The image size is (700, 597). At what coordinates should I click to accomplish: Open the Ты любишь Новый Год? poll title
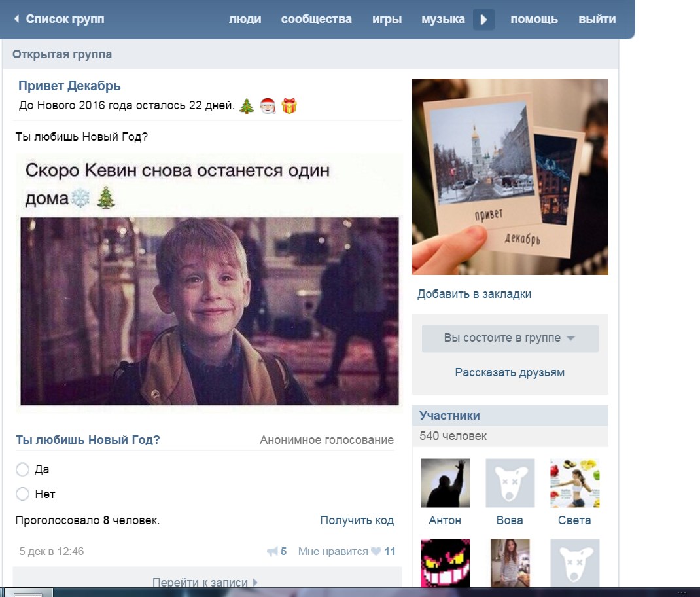88,440
